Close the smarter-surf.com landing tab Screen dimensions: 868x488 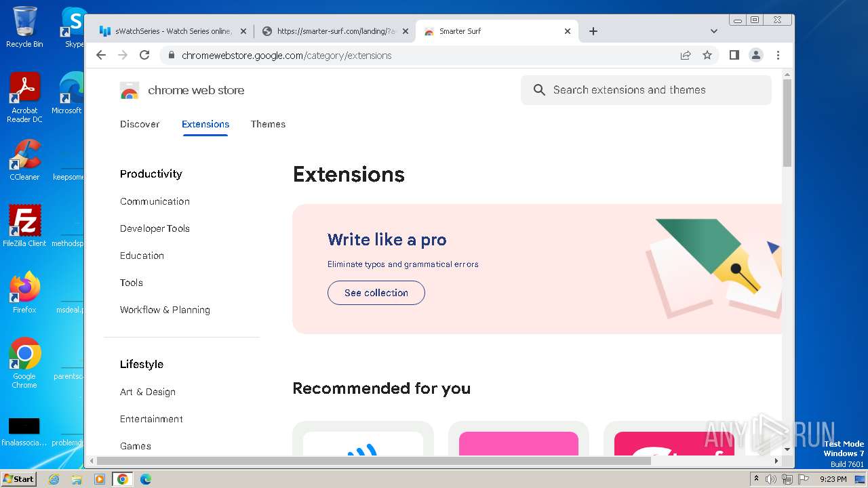pos(406,31)
